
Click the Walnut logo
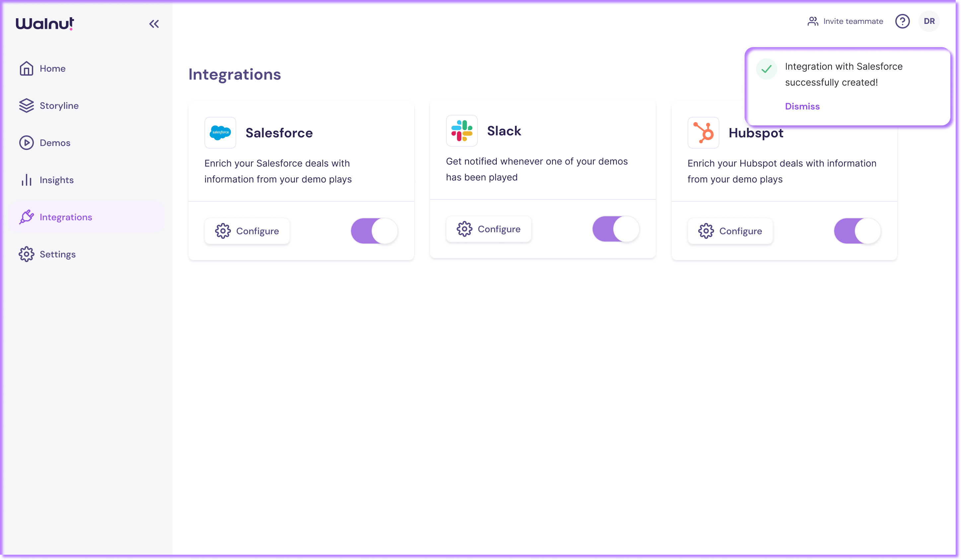[44, 24]
